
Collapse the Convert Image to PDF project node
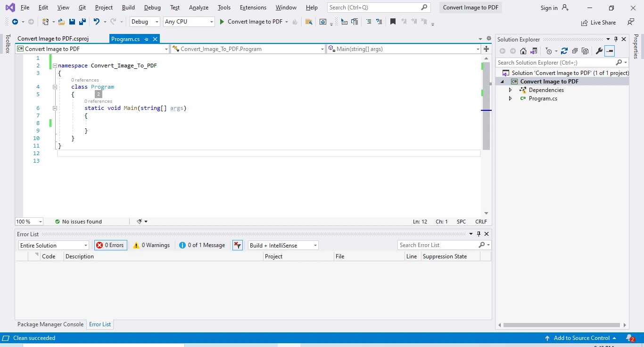[x=502, y=82]
